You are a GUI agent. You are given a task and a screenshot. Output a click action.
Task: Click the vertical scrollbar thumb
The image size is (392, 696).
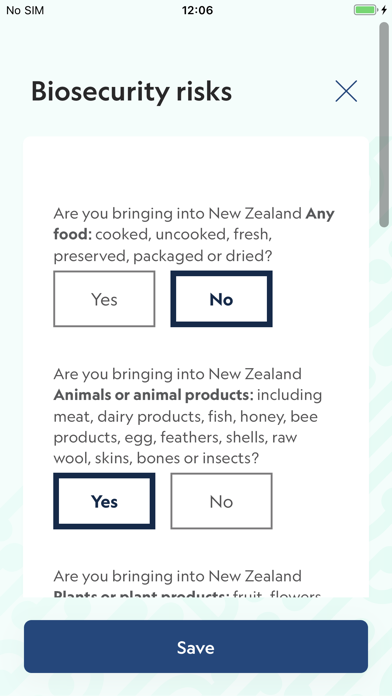pyautogui.click(x=384, y=125)
